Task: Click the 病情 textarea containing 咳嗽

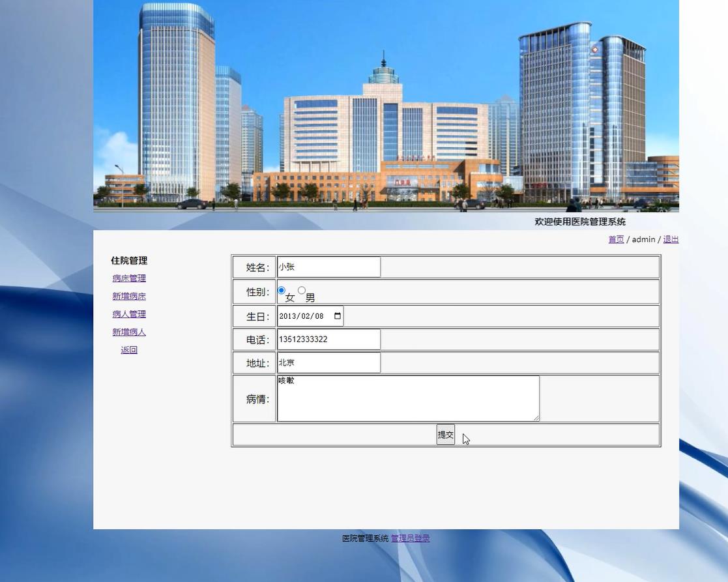Action: tap(409, 399)
